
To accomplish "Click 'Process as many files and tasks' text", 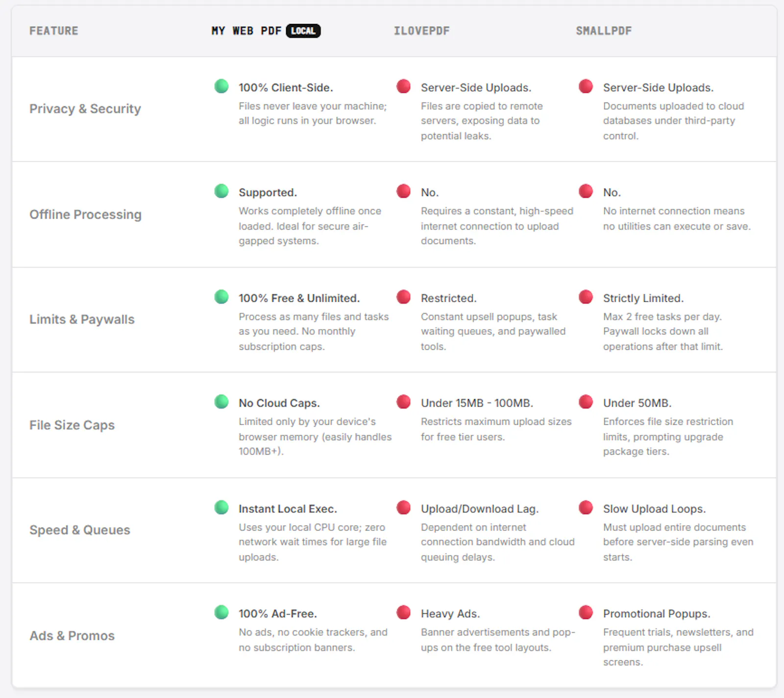I will pyautogui.click(x=314, y=332).
